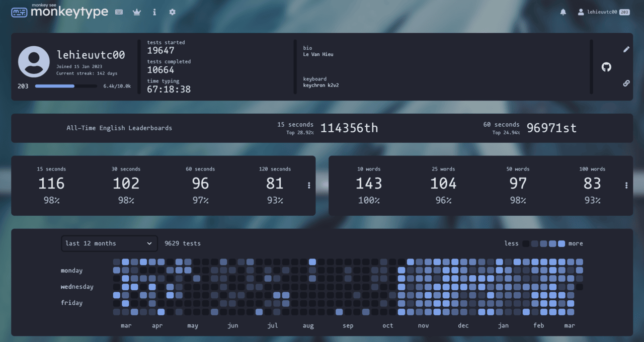This screenshot has width=644, height=342.
Task: Open the info page icon
Action: (x=154, y=12)
